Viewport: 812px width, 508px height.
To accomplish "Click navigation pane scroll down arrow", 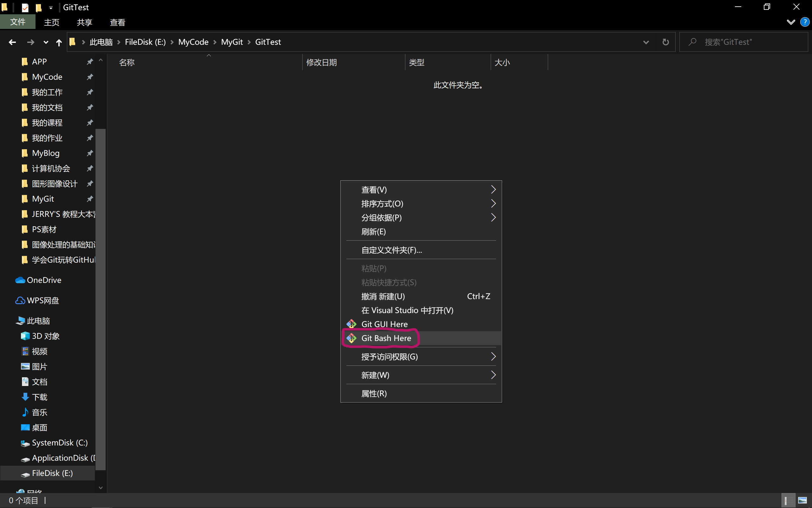I will click(100, 487).
